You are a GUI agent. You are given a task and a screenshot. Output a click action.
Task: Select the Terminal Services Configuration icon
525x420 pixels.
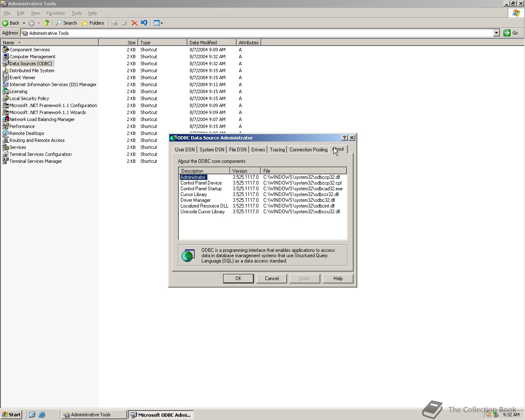coord(5,154)
